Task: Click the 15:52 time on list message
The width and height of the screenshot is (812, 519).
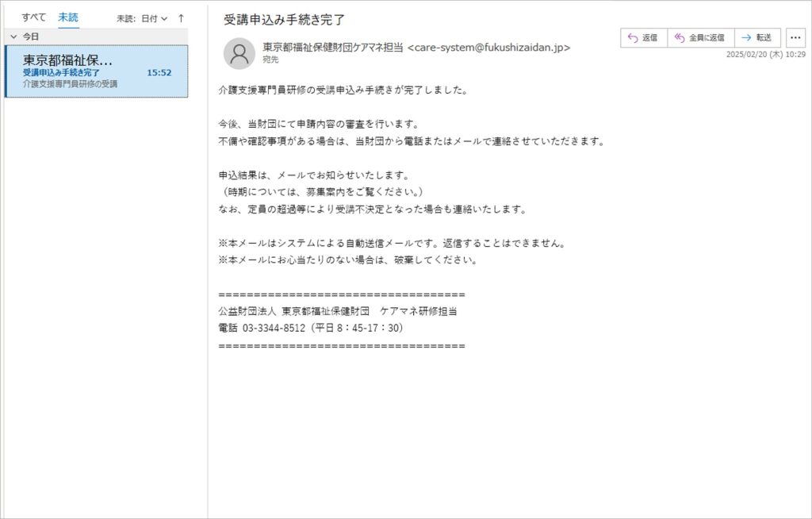Action: pyautogui.click(x=159, y=72)
